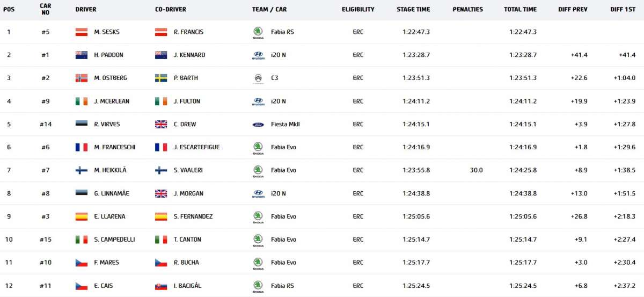Click the Skoda logo beside M. Sesks' Fabia RS
Viewport: 644px width, 297px height.
(x=258, y=32)
